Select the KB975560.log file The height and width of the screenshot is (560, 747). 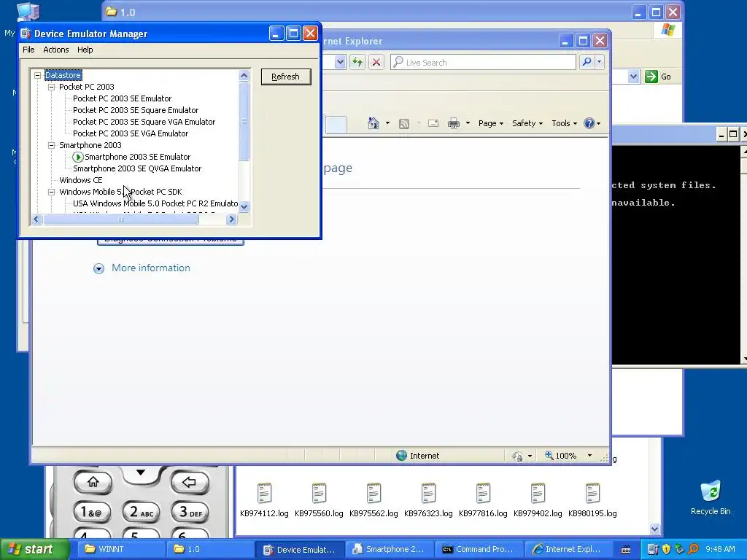pyautogui.click(x=319, y=500)
